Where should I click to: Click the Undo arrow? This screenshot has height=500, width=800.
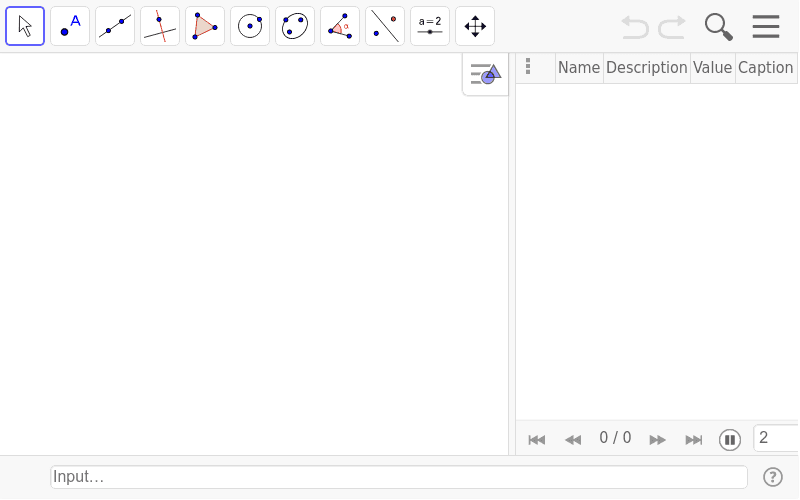click(635, 27)
